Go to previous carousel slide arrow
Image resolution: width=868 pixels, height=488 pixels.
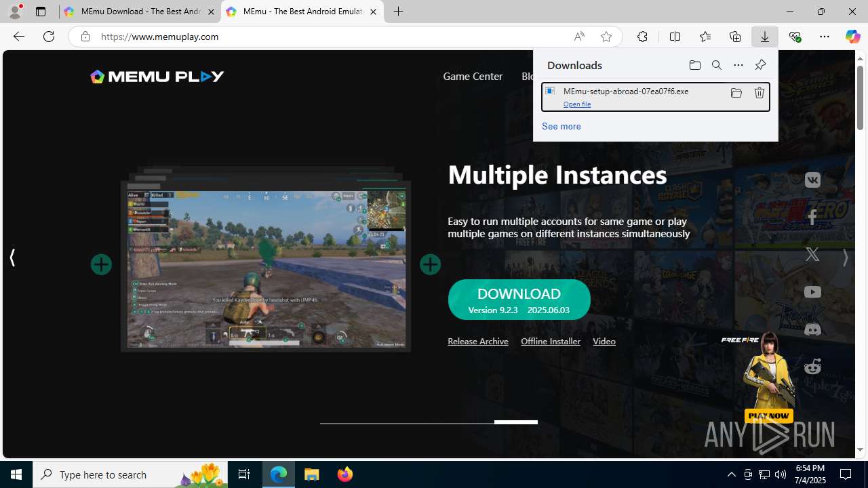point(12,258)
